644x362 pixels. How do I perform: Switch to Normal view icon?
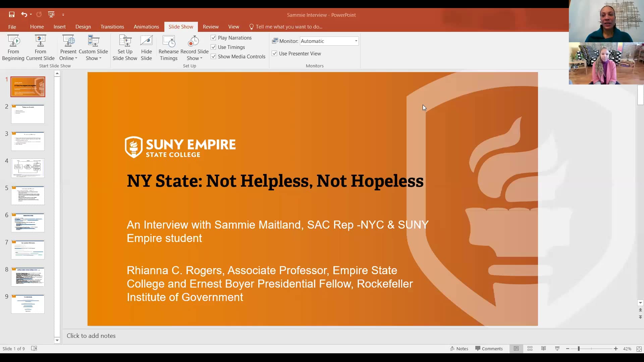[516, 349]
